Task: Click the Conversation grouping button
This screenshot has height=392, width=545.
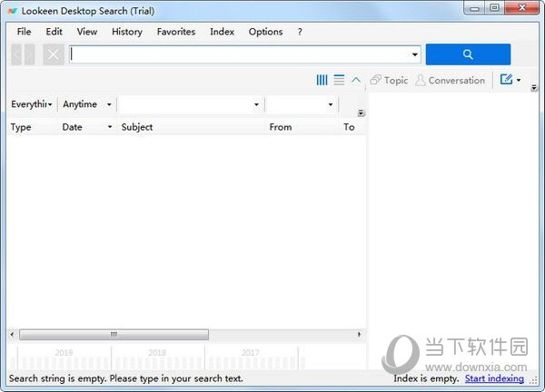Action: [x=451, y=80]
